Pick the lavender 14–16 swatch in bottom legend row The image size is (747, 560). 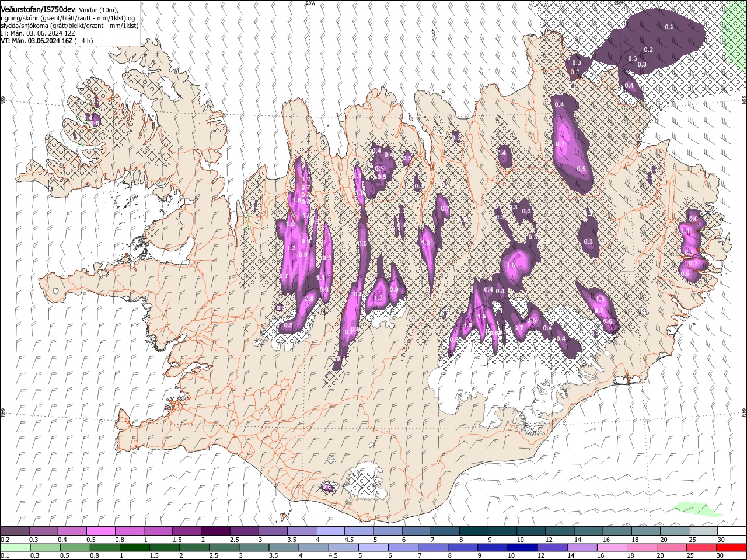click(x=582, y=547)
